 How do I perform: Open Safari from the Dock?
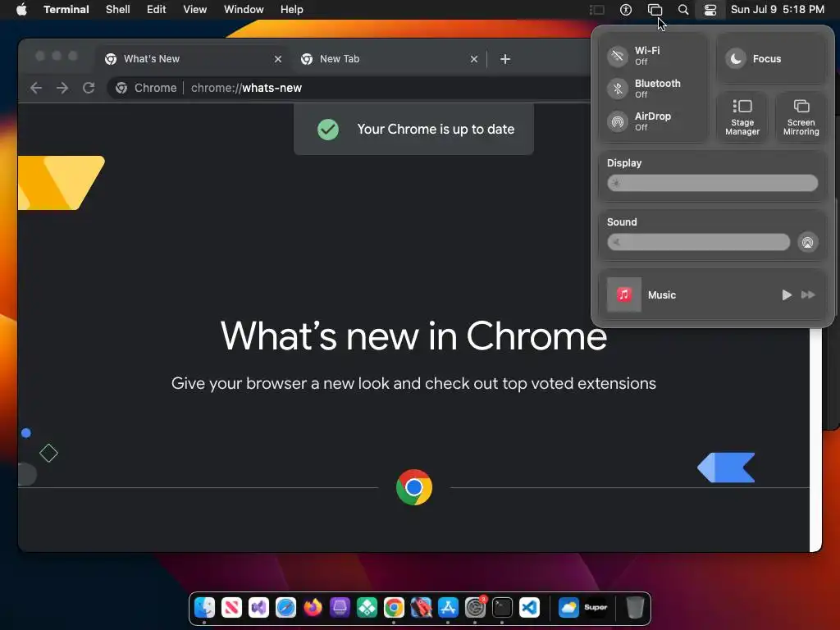coord(285,608)
